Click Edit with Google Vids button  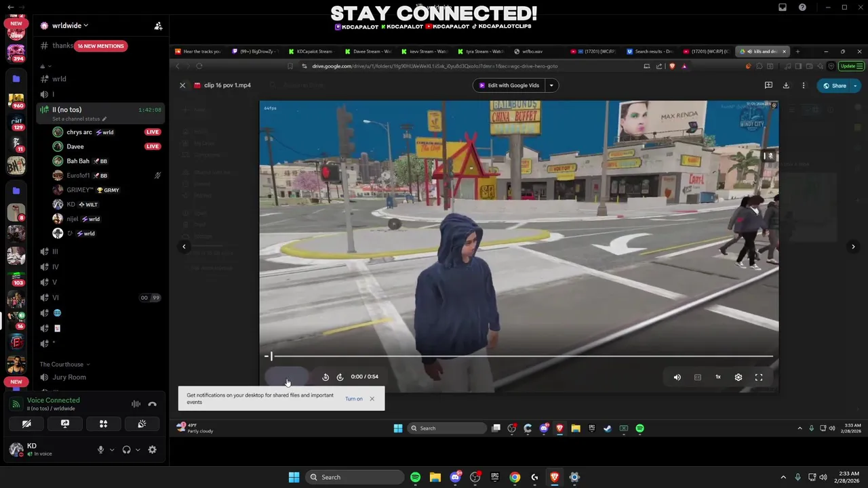pyautogui.click(x=509, y=85)
